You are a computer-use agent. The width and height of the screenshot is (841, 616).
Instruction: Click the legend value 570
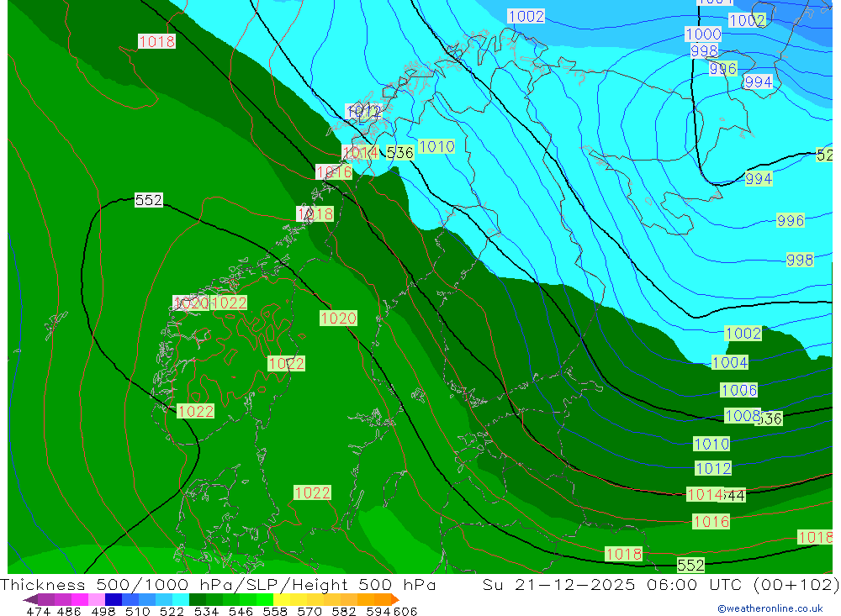point(309,612)
